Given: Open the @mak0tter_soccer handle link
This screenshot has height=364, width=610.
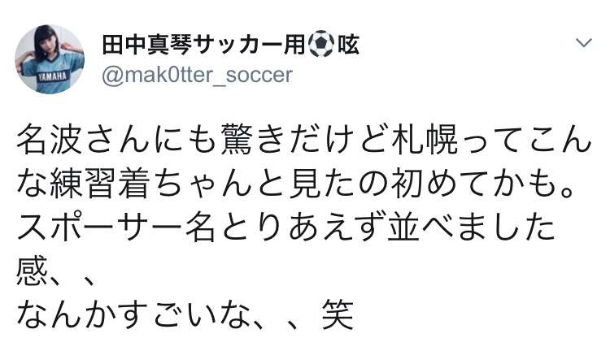Looking at the screenshot, I should click(198, 76).
